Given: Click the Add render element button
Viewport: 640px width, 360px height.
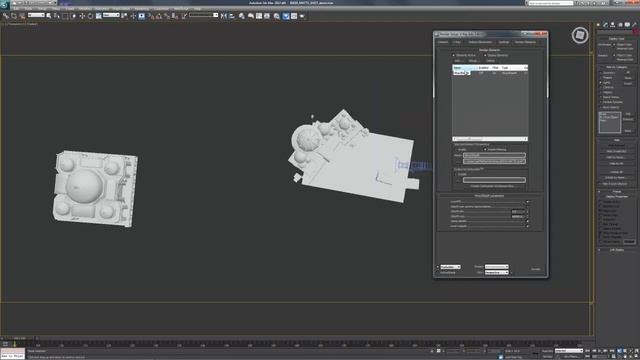Looking at the screenshot, I should [458, 61].
